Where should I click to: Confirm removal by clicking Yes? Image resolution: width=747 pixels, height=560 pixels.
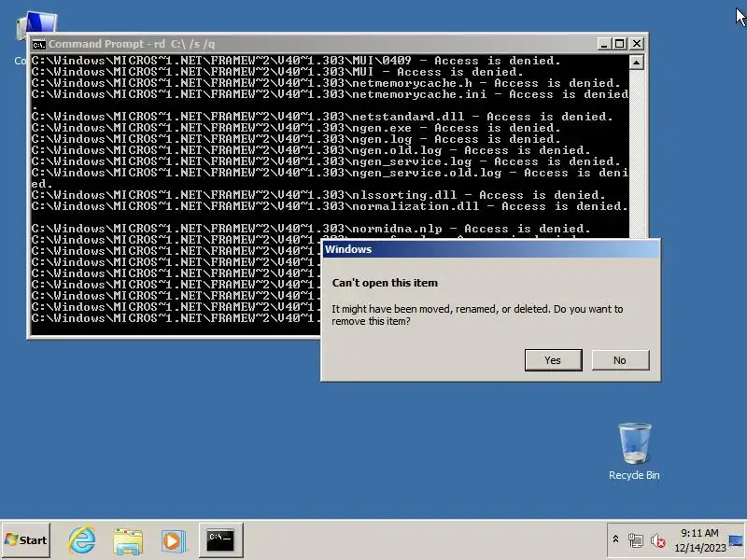point(553,360)
